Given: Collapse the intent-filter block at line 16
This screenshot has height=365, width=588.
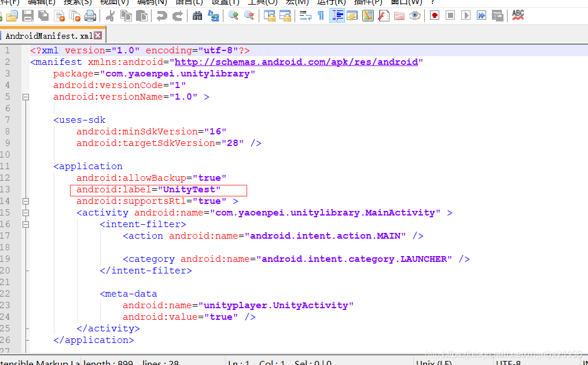Looking at the screenshot, I should tap(25, 225).
